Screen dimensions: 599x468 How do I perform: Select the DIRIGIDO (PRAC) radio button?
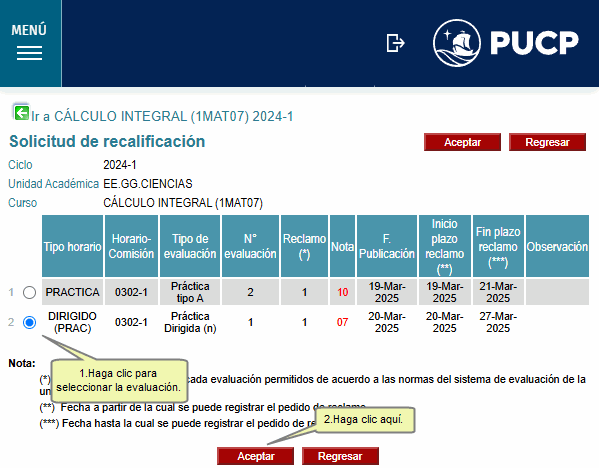tap(29, 322)
